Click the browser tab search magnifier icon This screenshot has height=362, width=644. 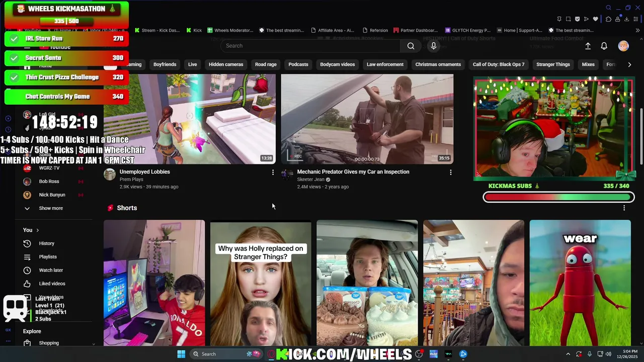pyautogui.click(x=608, y=8)
